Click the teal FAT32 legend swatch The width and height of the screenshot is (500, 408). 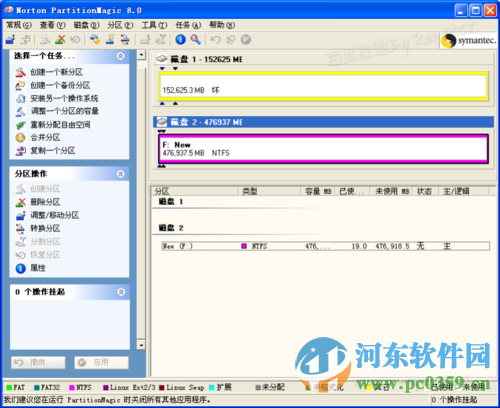point(37,388)
